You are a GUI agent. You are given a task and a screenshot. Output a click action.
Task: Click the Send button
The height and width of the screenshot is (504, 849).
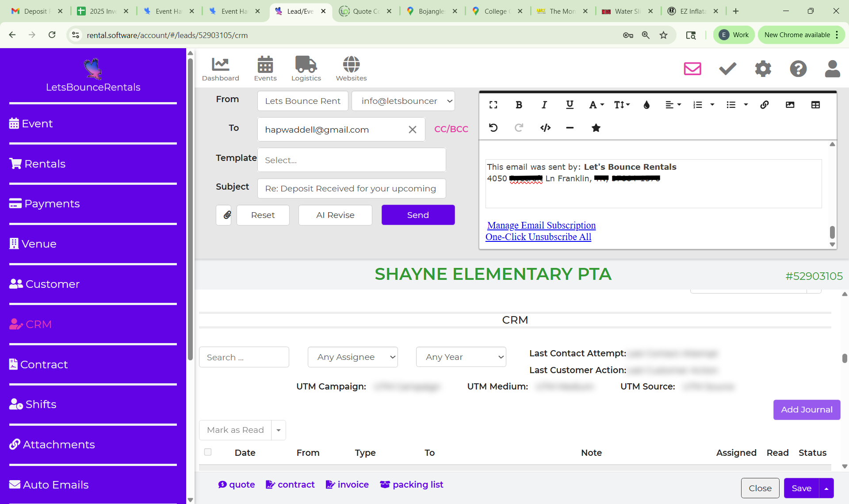click(418, 215)
